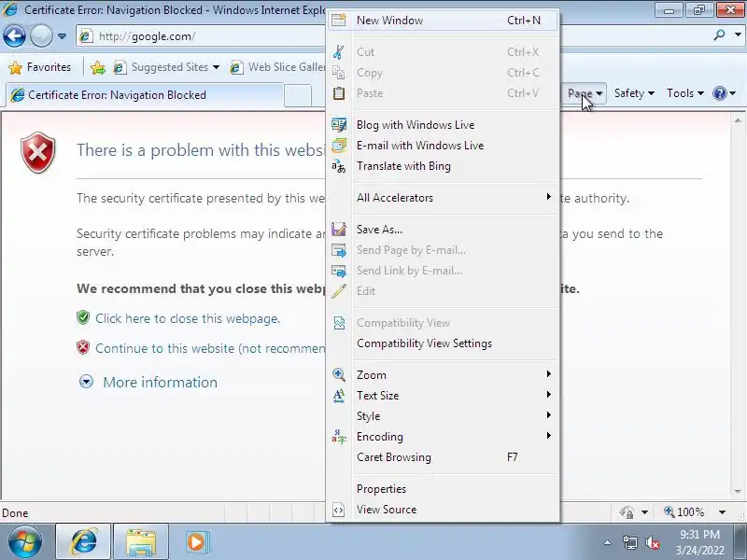
Task: Choose New Window menu item
Action: coord(442,20)
